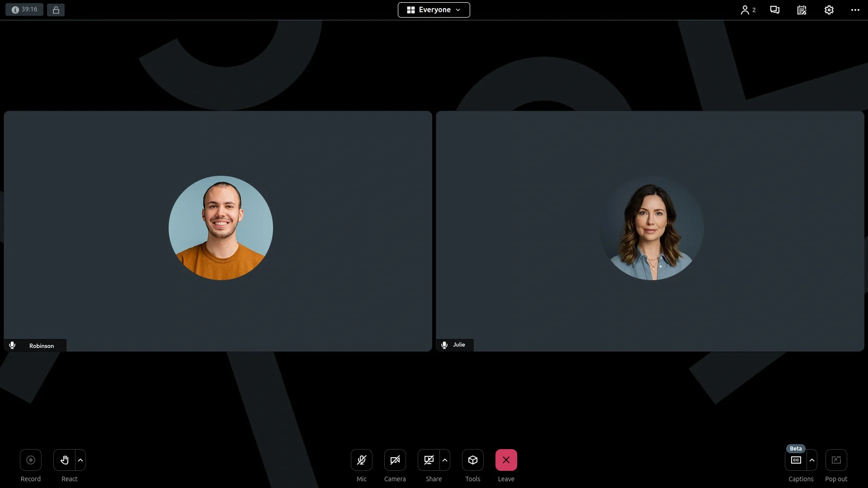Raise hand with the React icon
The width and height of the screenshot is (868, 488).
(x=65, y=460)
